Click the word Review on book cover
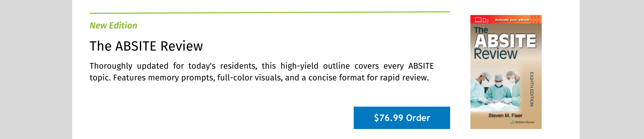This screenshot has width=644, height=139. pyautogui.click(x=495, y=54)
